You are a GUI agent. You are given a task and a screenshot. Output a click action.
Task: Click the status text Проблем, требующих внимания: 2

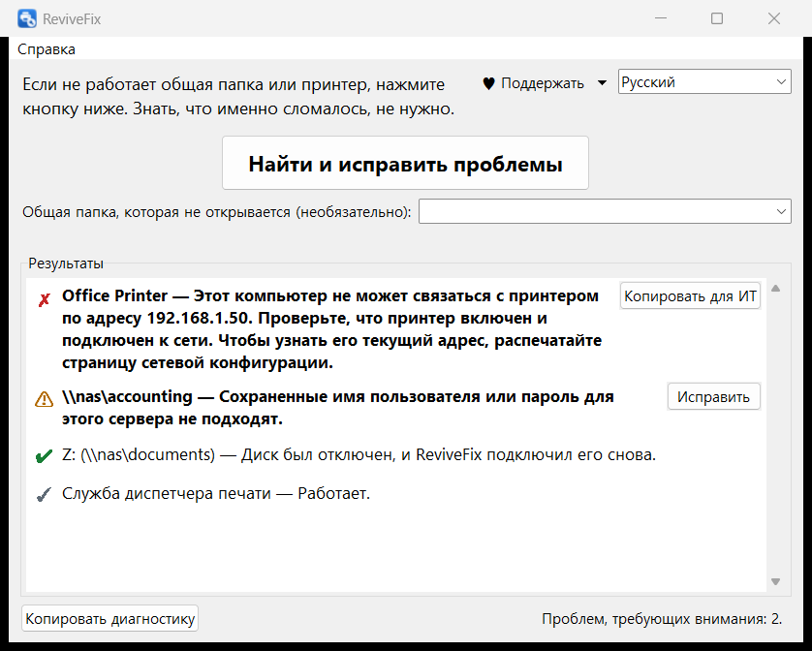[x=662, y=619]
